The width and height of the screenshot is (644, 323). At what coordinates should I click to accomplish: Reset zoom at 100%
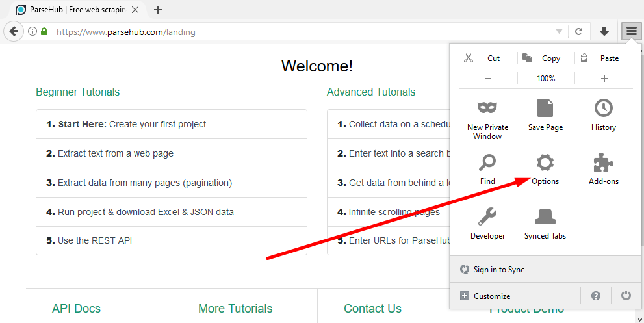[546, 79]
